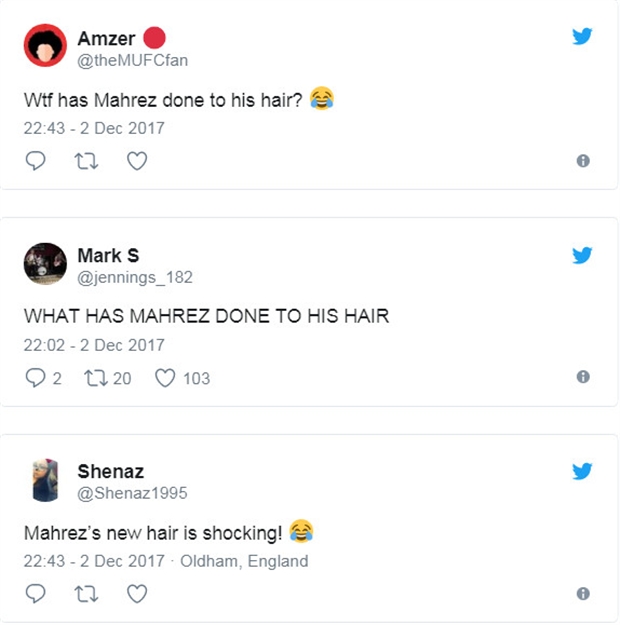Reply to Shenaz's tweet
The width and height of the screenshot is (620, 625).
pos(35,594)
